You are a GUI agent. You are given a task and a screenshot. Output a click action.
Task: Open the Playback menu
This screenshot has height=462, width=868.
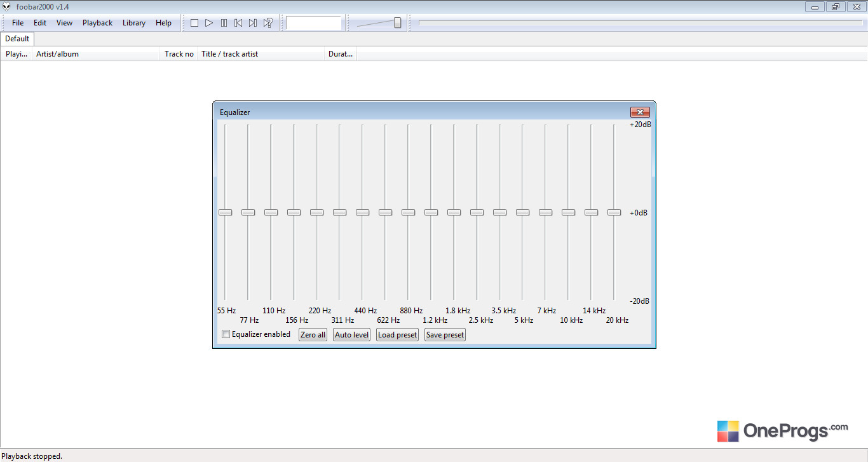click(98, 23)
